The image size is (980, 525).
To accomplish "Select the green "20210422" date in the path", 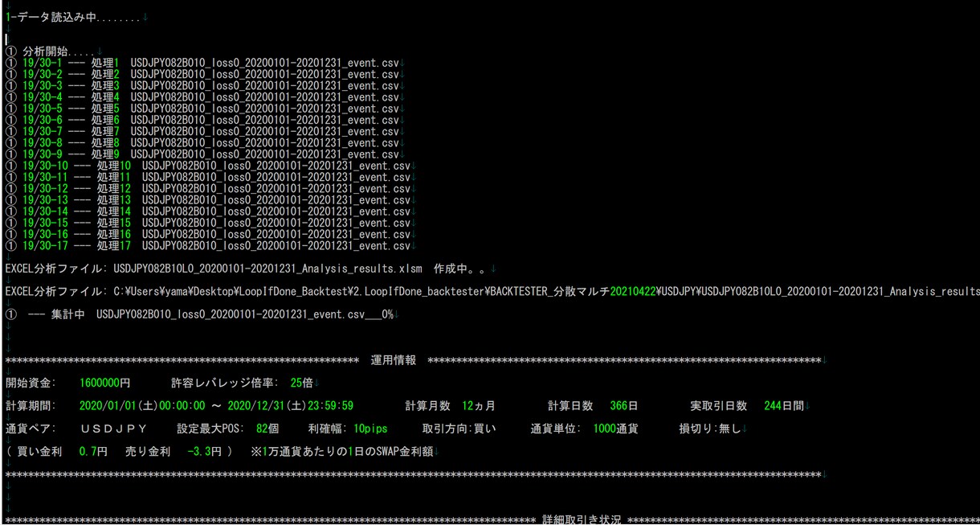I will [x=633, y=290].
